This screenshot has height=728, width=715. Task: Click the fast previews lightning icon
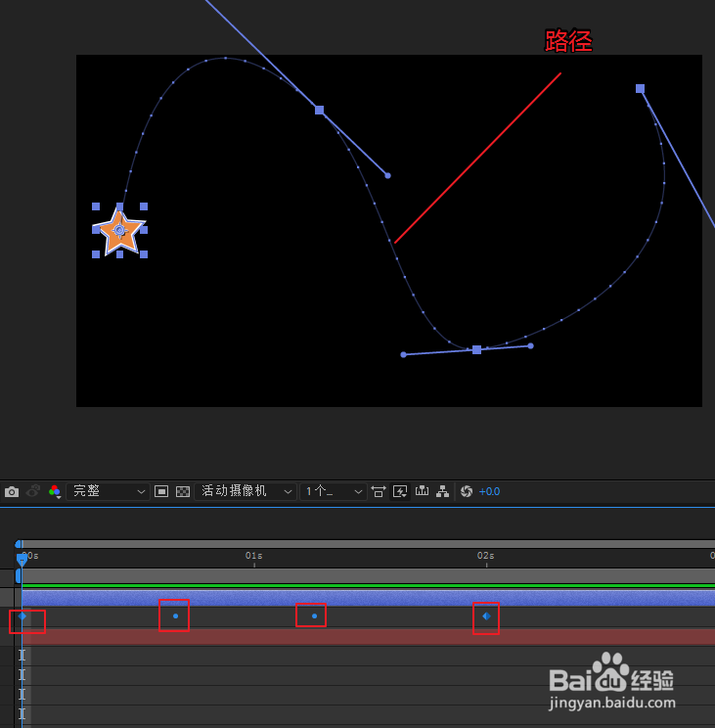400,491
